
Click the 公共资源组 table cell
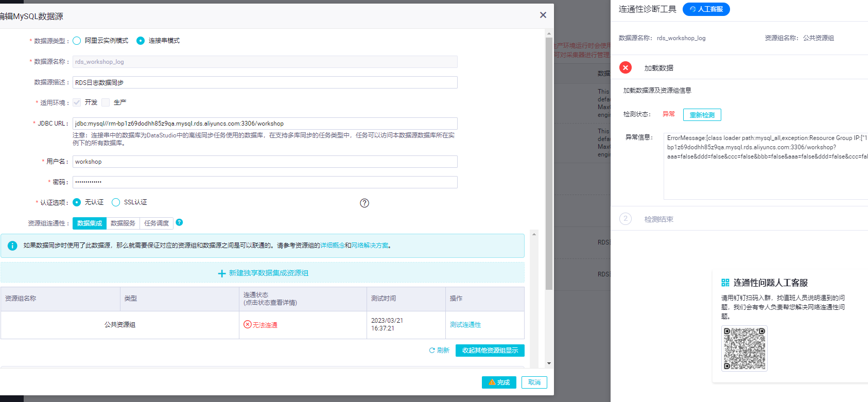click(x=120, y=325)
